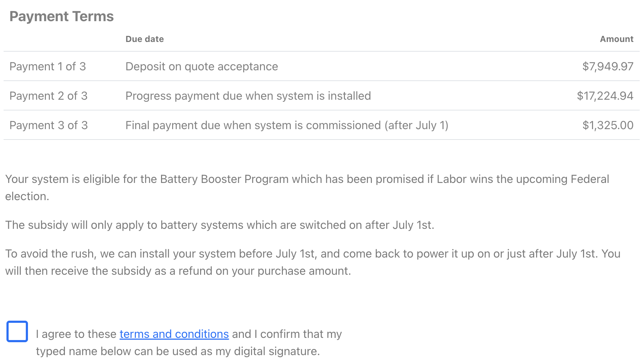This screenshot has height=363, width=644.
Task: Click the 'To avoid the rush' paragraph
Action: click(x=312, y=254)
